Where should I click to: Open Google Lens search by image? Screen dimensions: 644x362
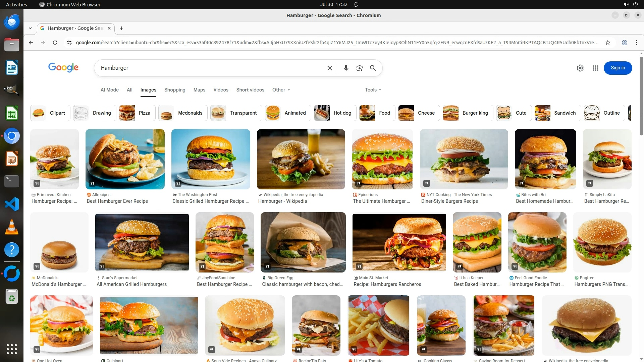tap(359, 68)
